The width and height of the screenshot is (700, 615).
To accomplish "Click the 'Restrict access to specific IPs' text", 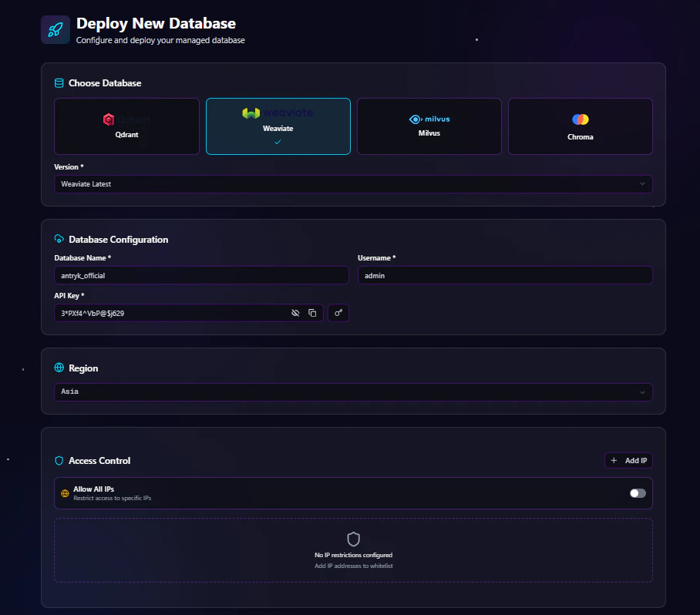I will [x=112, y=498].
